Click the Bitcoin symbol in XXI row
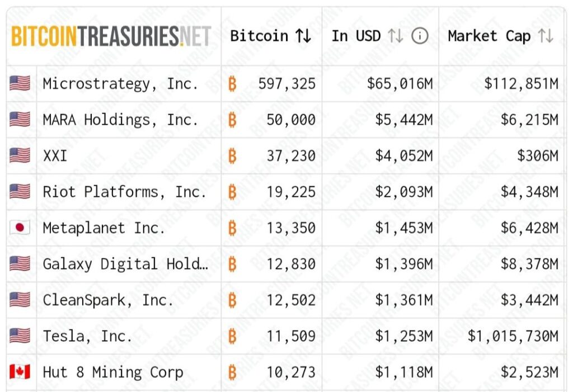The height and width of the screenshot is (392, 573). (x=232, y=156)
